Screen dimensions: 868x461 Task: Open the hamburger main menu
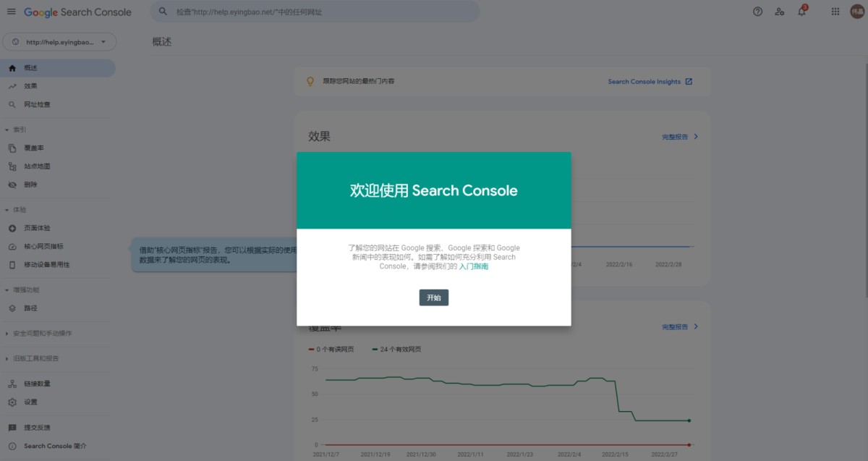[11, 12]
